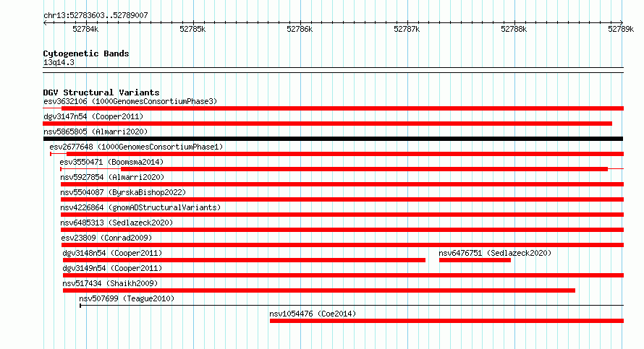Click the 52787k ruler label

407,29
